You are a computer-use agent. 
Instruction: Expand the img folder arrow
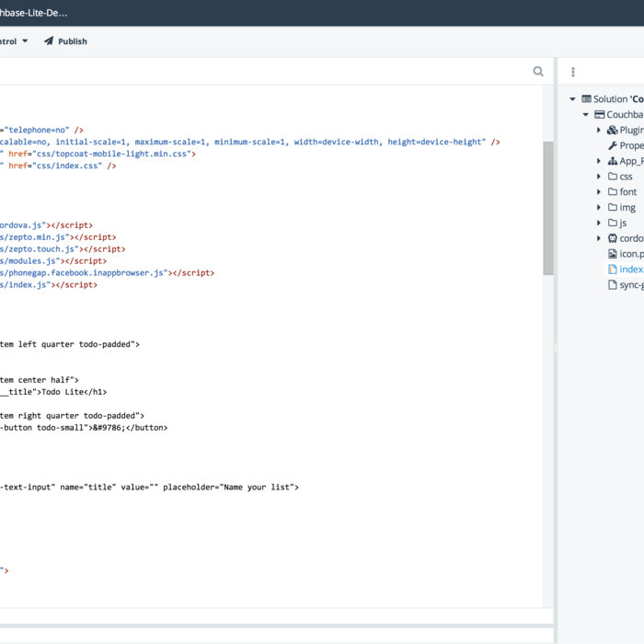(599, 207)
